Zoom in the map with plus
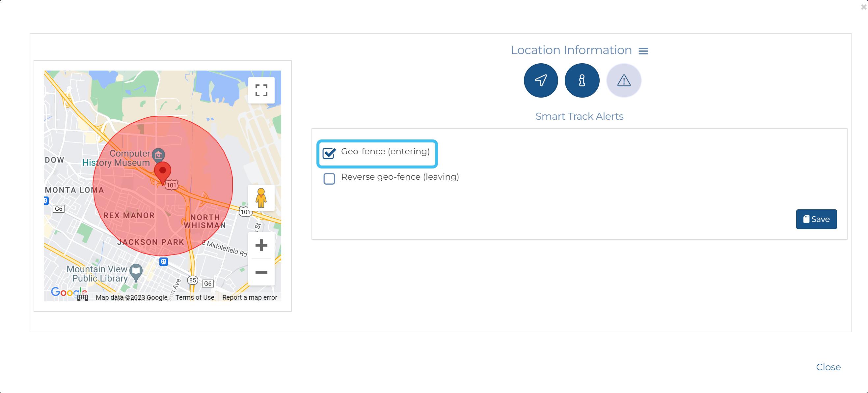The image size is (868, 393). click(x=261, y=245)
